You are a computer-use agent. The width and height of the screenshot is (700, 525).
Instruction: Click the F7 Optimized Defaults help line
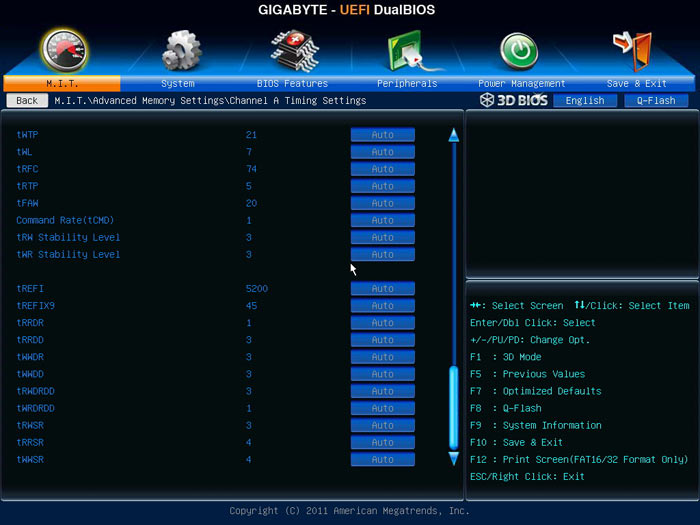536,391
